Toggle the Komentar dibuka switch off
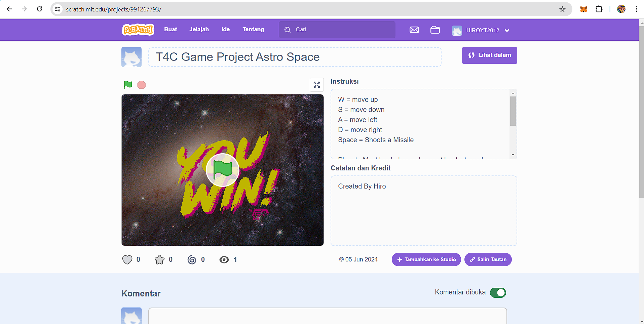644x324 pixels. 498,293
